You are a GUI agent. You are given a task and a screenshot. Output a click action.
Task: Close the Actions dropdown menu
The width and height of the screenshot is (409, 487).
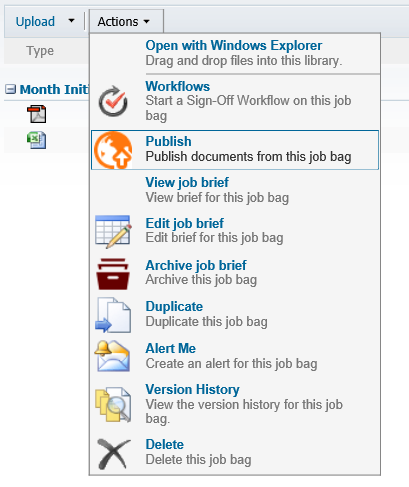point(123,22)
